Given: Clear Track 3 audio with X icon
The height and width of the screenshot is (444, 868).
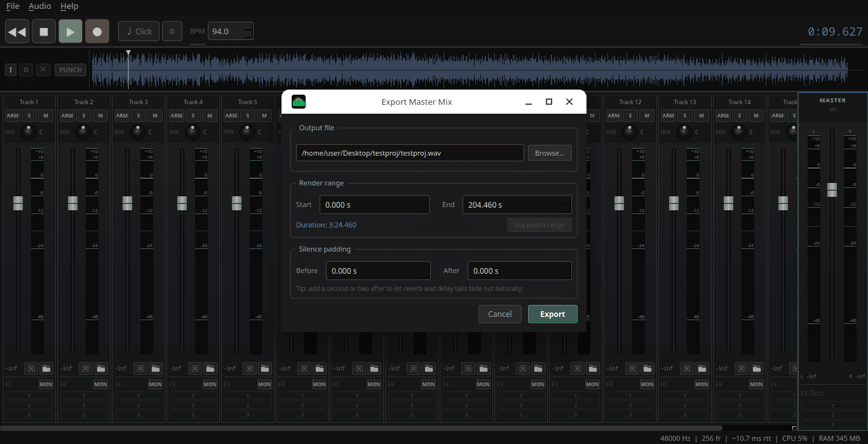Looking at the screenshot, I should tap(140, 368).
